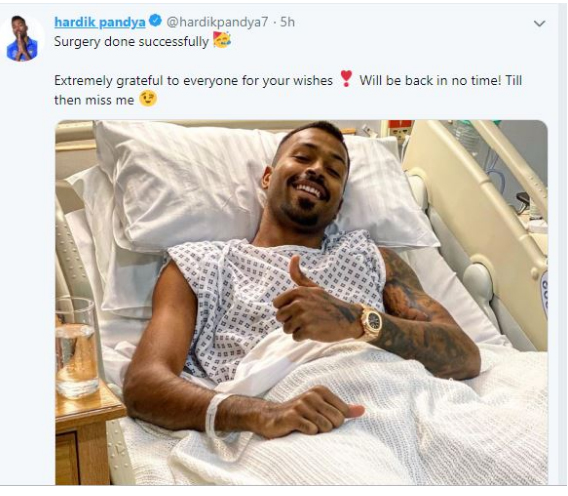Open the hospital bed photo attachment
This screenshot has width=568, height=496.
click(x=301, y=302)
